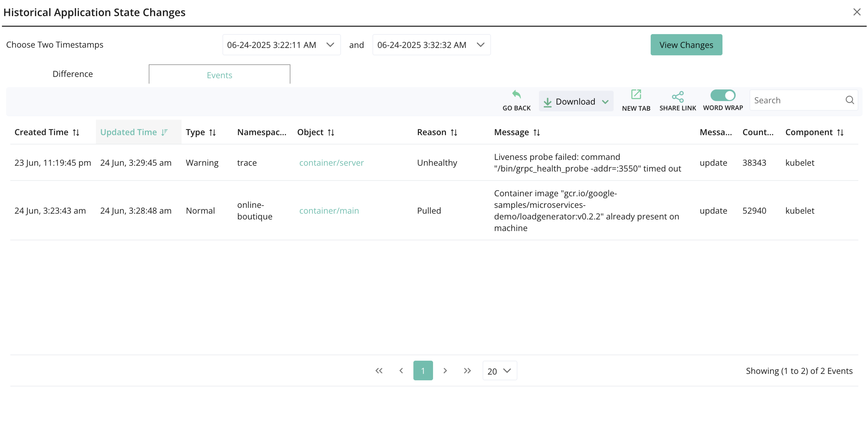The height and width of the screenshot is (426, 868).
Task: Click created time '23 Jun, 11:19:45 pm'
Action: pos(53,163)
